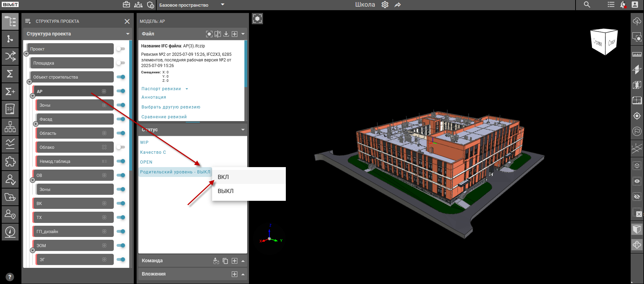Turn off the Фасад toggle switch
The image size is (644, 284).
(121, 119)
